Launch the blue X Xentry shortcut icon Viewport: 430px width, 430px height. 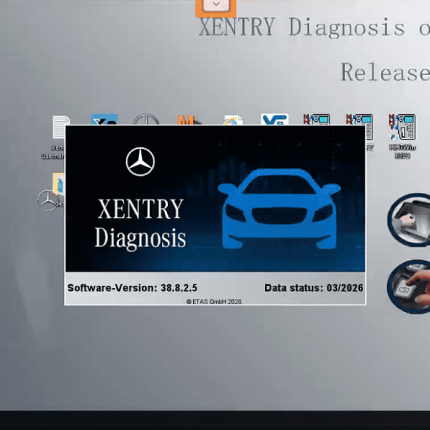point(104,119)
